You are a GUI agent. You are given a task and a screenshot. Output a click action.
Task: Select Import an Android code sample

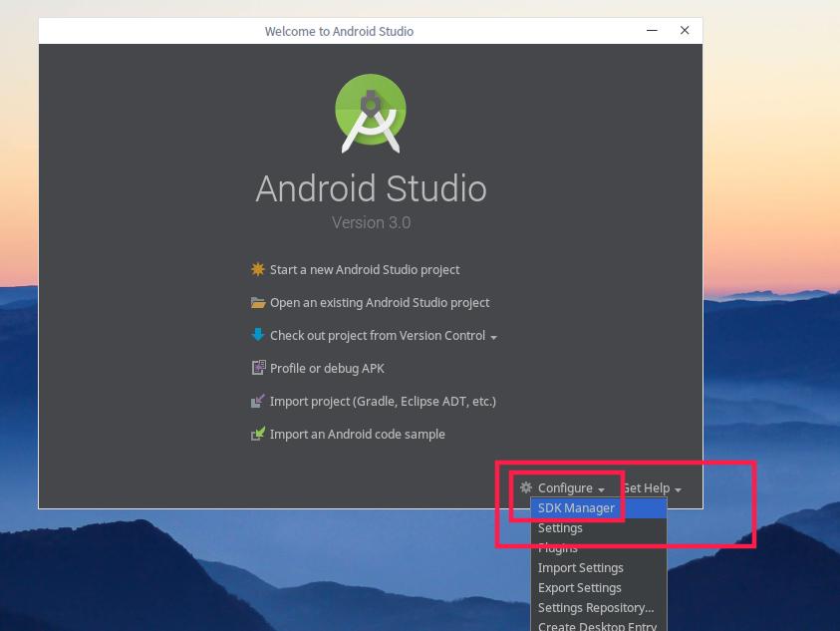[358, 435]
